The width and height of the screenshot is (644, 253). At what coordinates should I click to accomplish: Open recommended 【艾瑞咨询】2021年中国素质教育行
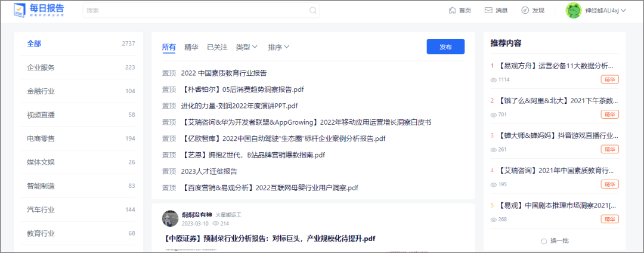(557, 170)
